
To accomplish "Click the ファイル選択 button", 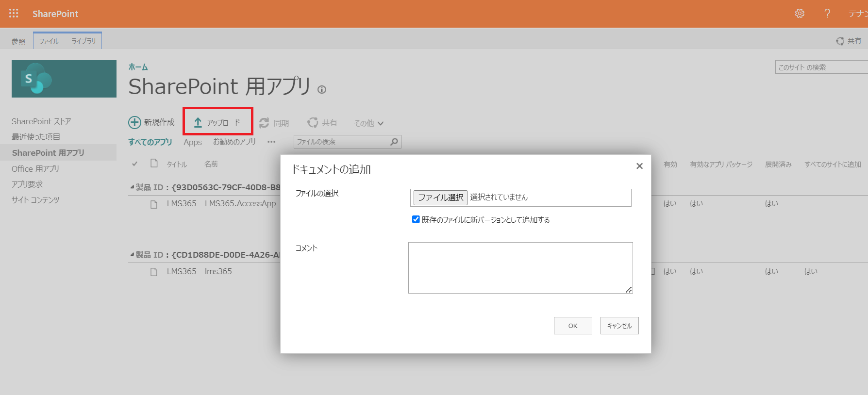I will [440, 197].
